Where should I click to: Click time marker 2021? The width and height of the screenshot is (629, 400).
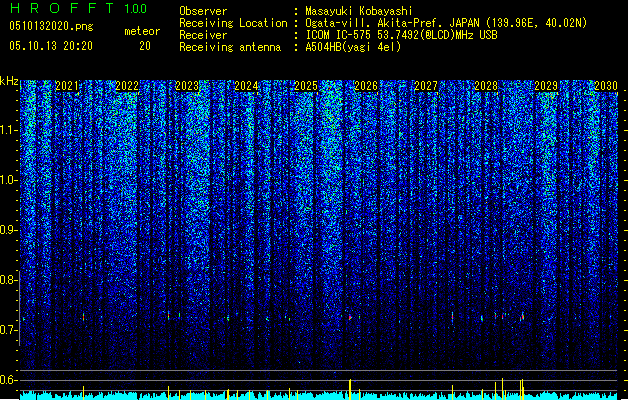pos(67,86)
